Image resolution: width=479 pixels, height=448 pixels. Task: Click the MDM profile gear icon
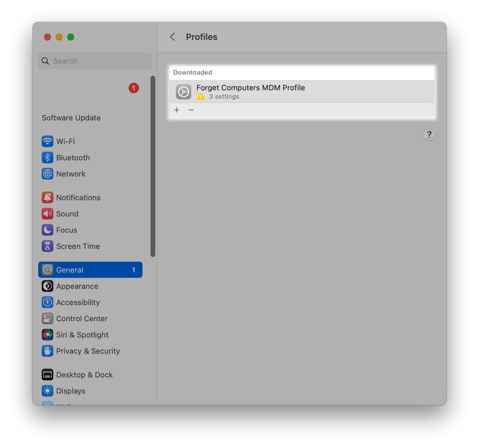[184, 92]
